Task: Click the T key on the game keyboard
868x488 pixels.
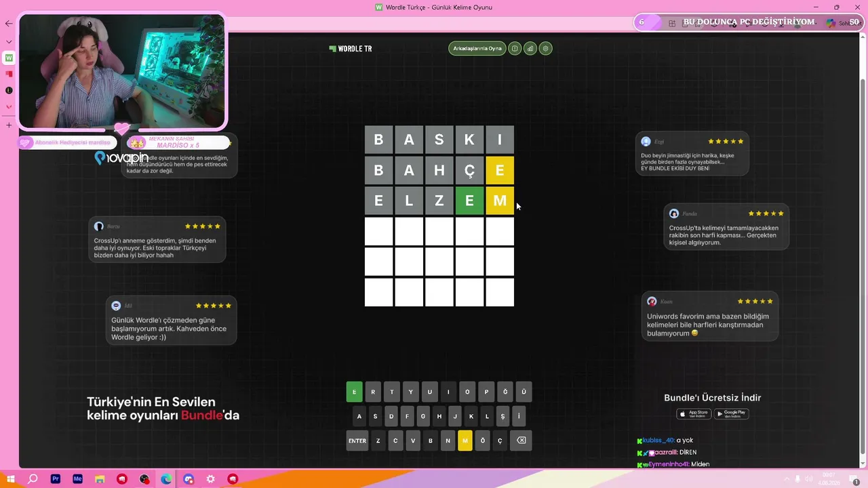Action: pos(392,392)
